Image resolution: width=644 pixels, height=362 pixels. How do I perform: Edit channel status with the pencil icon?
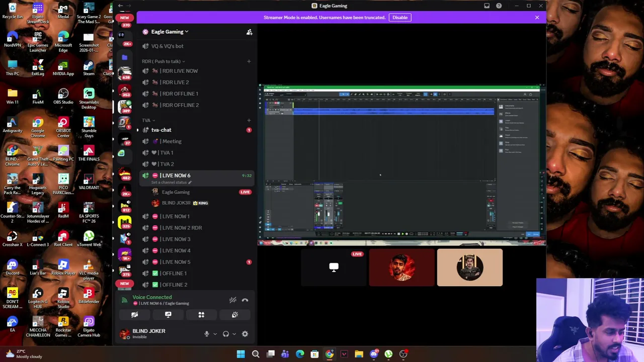[x=190, y=183]
